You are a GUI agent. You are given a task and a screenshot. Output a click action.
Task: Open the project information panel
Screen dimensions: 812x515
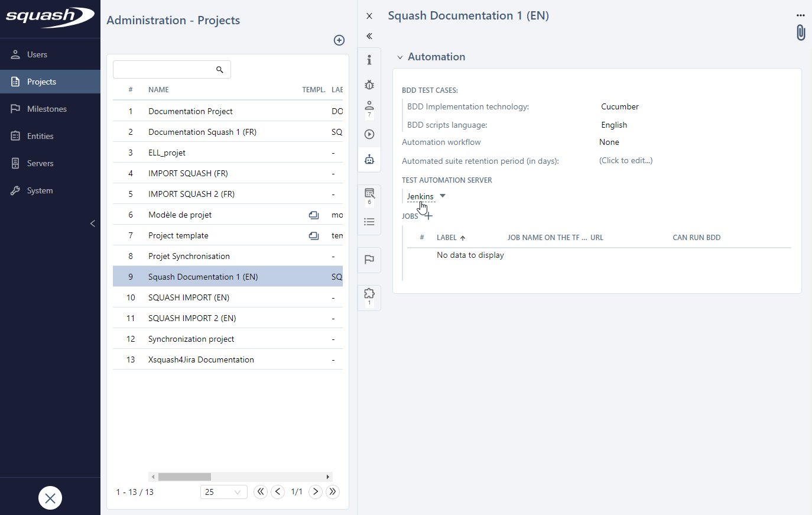click(369, 60)
